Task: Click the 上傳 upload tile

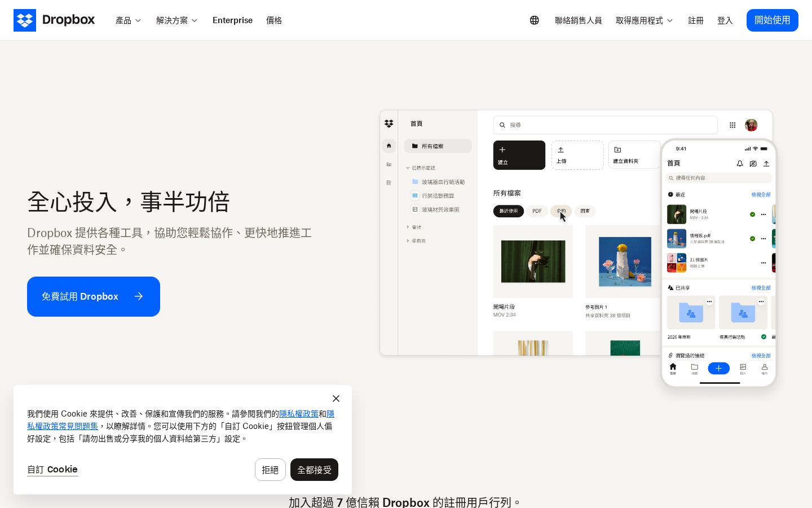Action: 577,155
